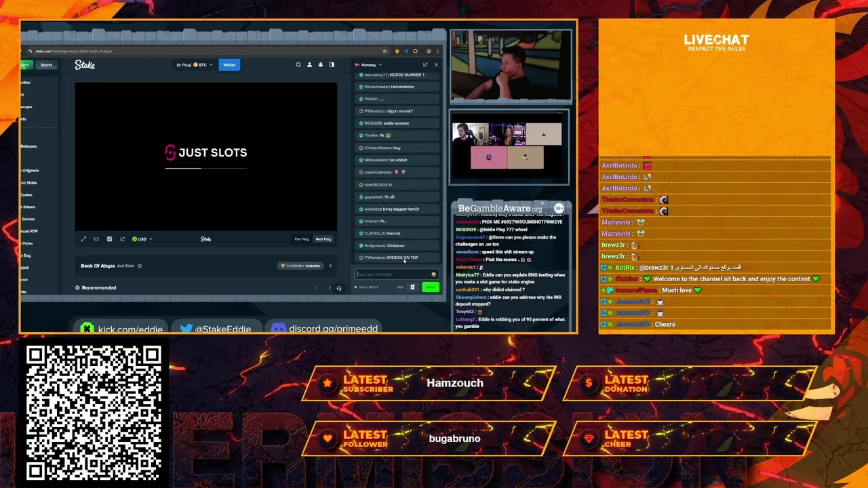Click the Wallet button

(x=229, y=65)
